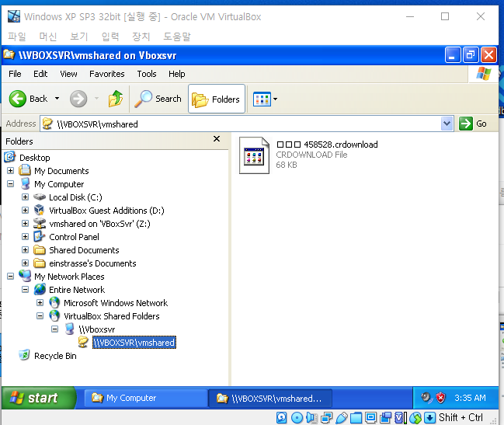504x425 pixels.
Task: Expand Control Panel node
Action: pyautogui.click(x=26, y=237)
